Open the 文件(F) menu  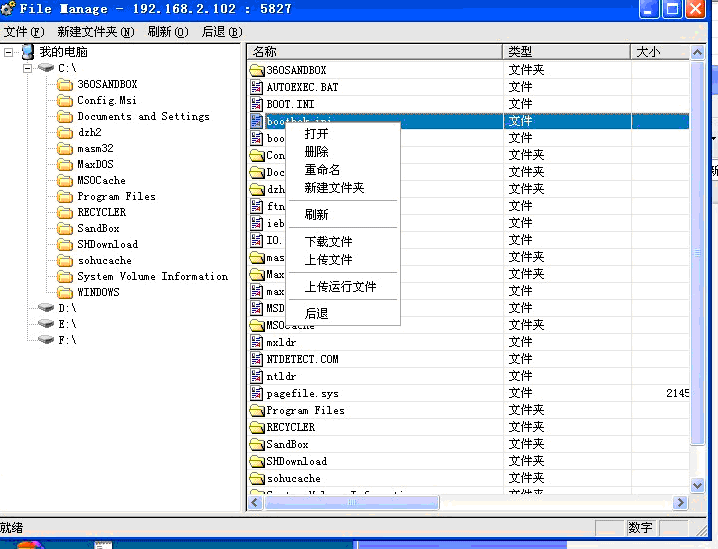(23, 32)
